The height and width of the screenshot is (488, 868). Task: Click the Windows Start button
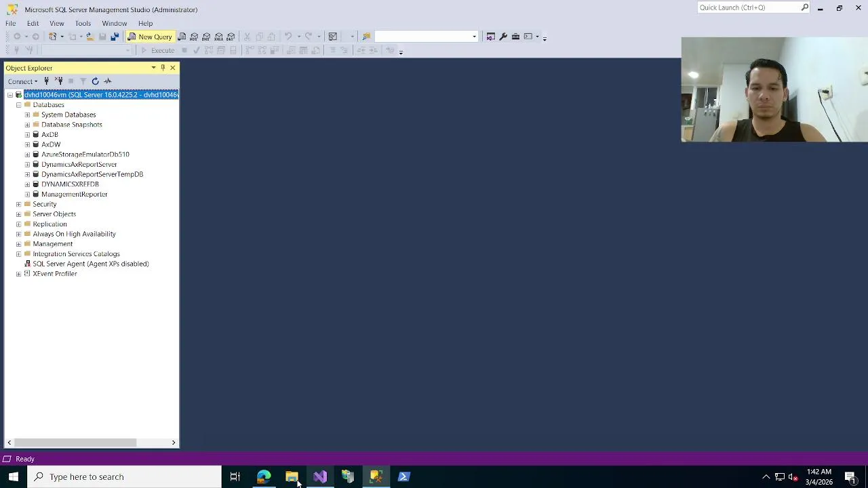click(x=14, y=476)
